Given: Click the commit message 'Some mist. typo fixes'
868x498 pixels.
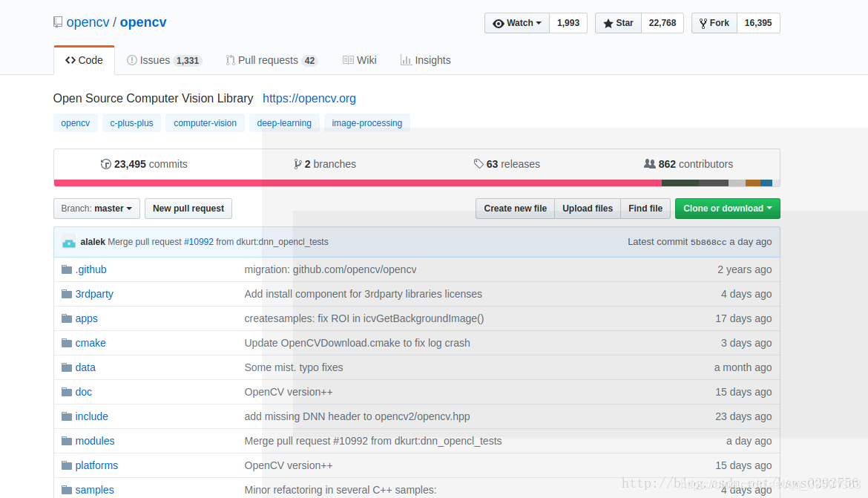Looking at the screenshot, I should coord(294,367).
